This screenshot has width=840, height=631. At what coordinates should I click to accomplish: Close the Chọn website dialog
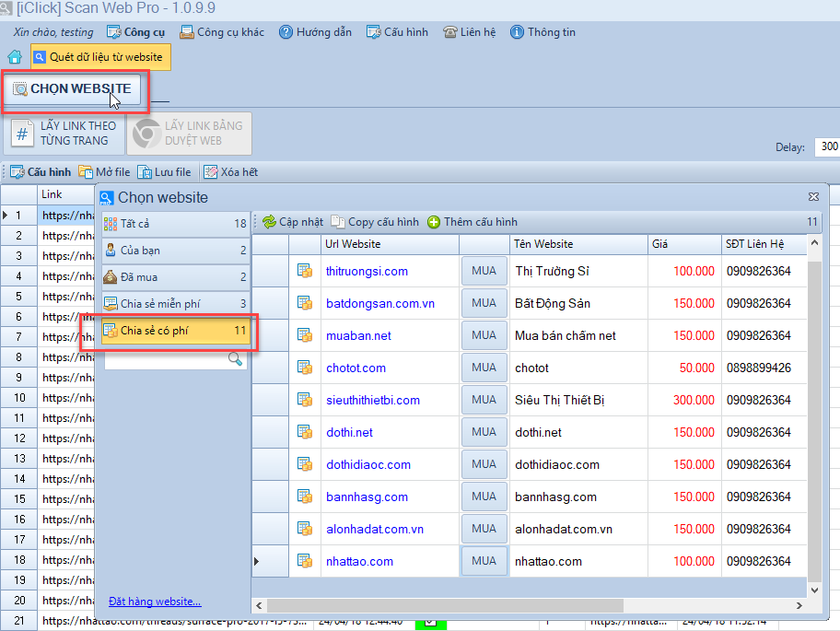pos(813,197)
